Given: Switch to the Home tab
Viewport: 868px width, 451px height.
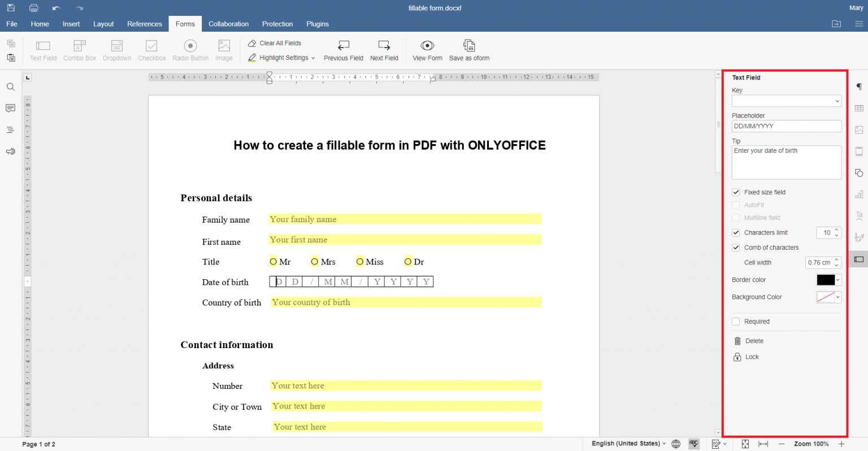Looking at the screenshot, I should pyautogui.click(x=40, y=24).
